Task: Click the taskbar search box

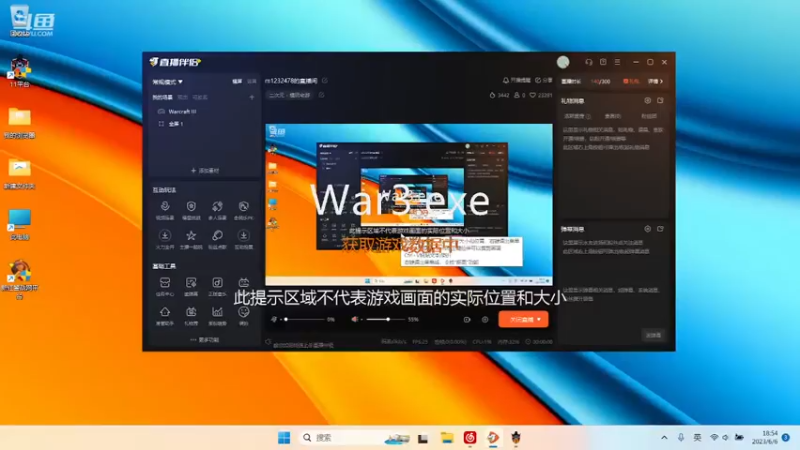Action: (355, 438)
